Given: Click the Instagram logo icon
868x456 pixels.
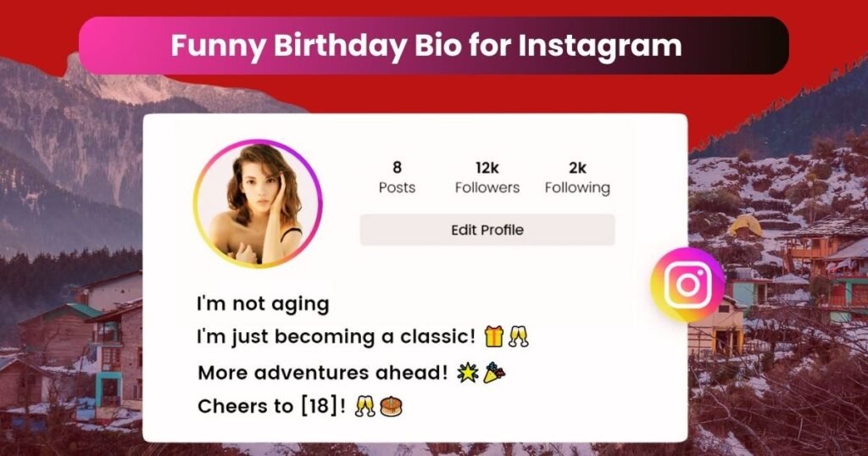Looking at the screenshot, I should (x=687, y=284).
